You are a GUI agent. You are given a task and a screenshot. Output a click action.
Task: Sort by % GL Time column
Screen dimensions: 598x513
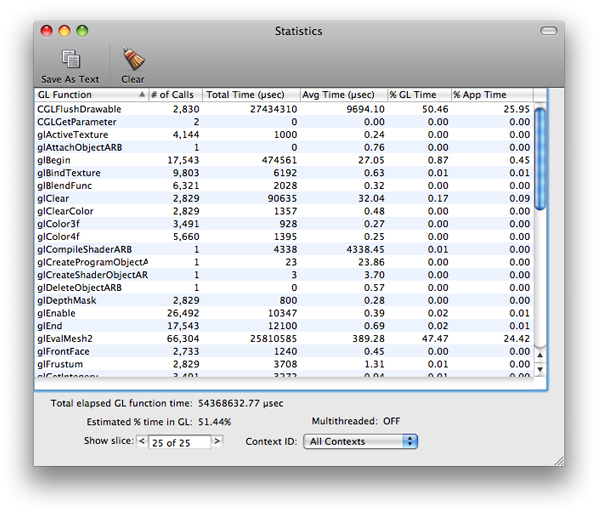coord(419,95)
